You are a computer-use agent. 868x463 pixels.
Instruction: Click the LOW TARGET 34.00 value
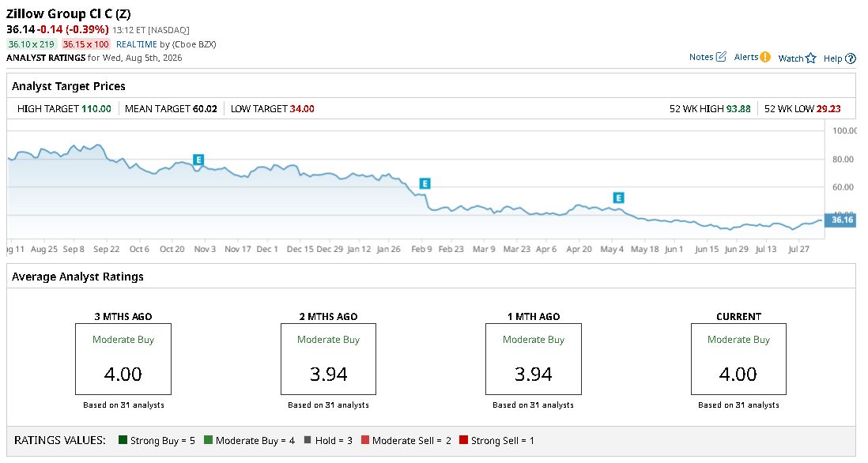coord(302,109)
